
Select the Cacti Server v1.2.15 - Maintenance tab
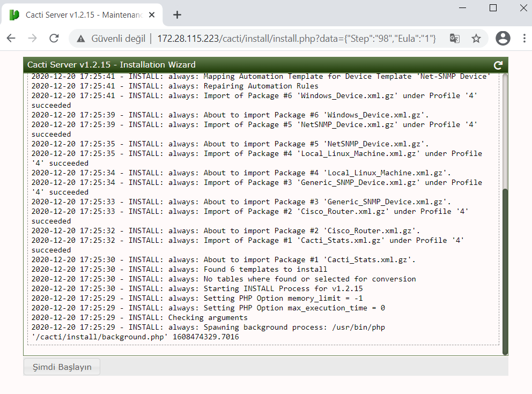point(82,15)
